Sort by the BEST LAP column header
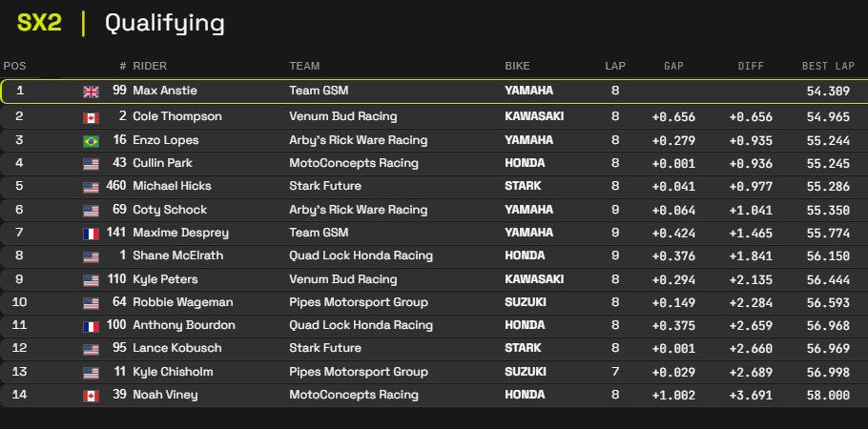This screenshot has width=868, height=429. click(828, 66)
